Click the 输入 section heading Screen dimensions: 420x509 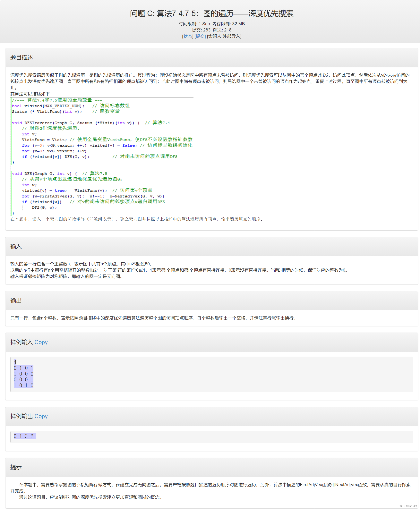coord(16,247)
